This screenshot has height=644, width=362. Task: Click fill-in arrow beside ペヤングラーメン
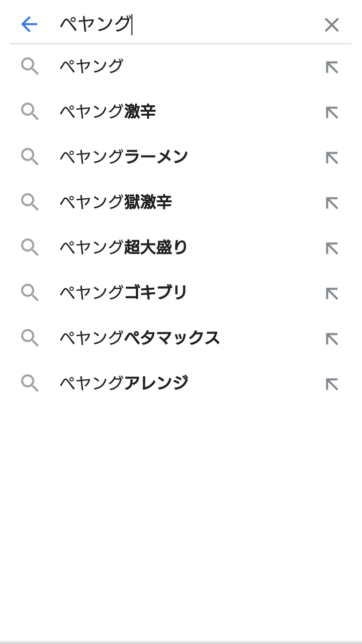pyautogui.click(x=331, y=157)
